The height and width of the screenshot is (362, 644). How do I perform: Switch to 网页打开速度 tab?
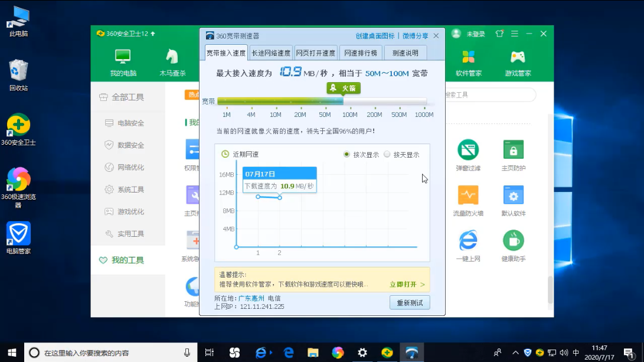[315, 53]
